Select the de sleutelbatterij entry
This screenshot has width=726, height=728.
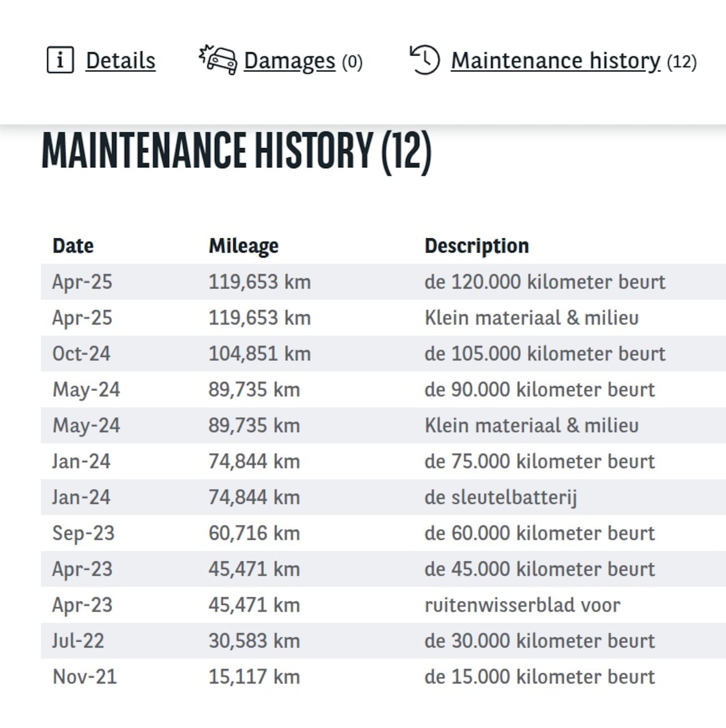click(500, 498)
